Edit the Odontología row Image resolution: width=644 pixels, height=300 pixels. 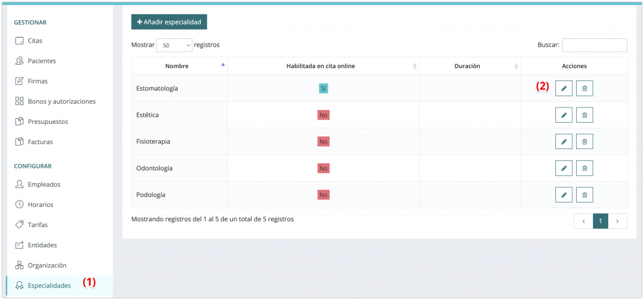tap(563, 168)
